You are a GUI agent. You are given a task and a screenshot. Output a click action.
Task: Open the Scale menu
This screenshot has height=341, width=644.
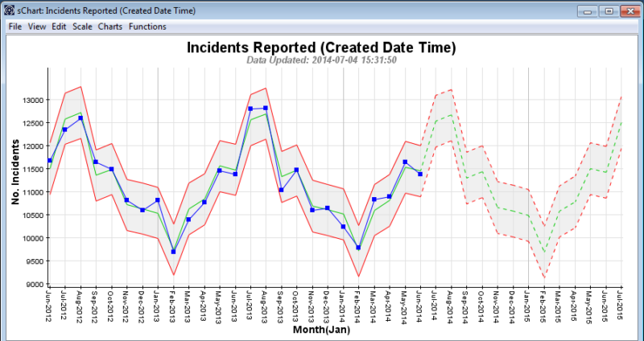click(x=82, y=27)
